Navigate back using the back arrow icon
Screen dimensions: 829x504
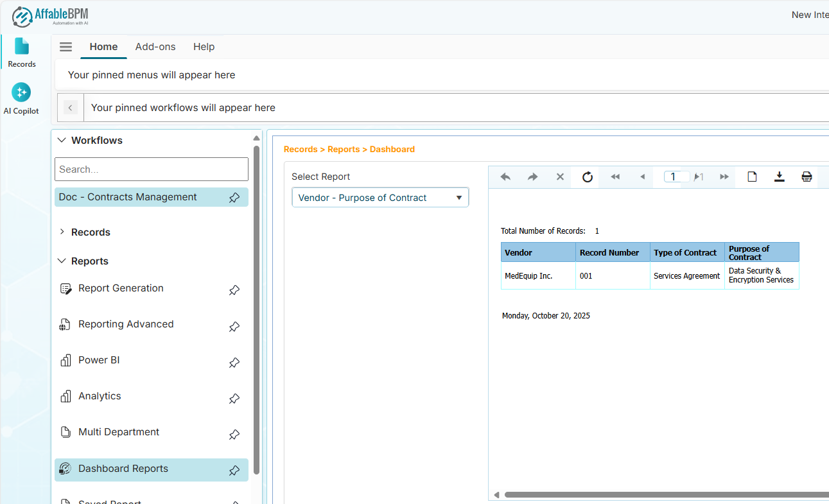[x=505, y=177]
